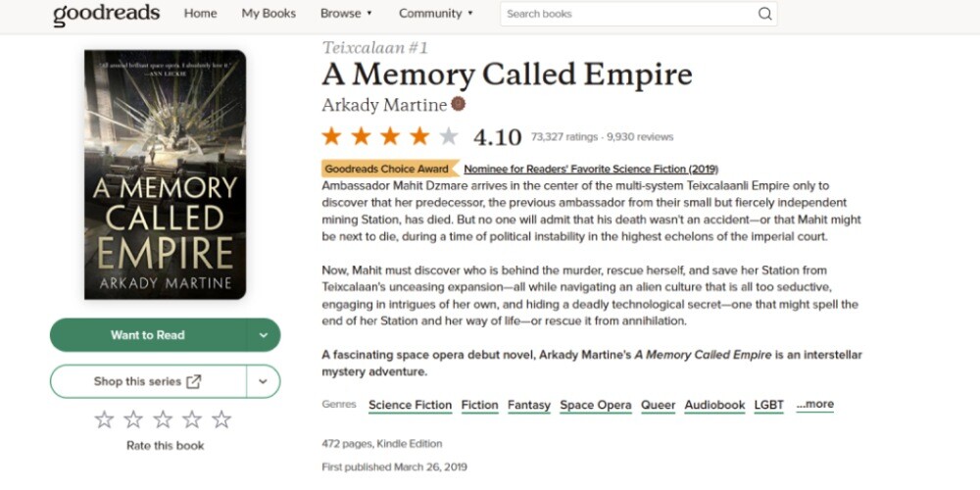
Task: Open the Space Opera genre link
Action: coord(595,405)
